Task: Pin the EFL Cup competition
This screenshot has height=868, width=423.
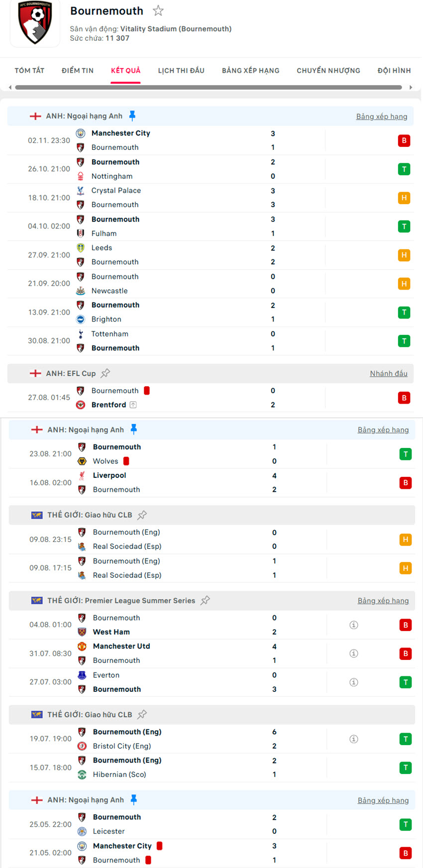Action: (x=106, y=373)
